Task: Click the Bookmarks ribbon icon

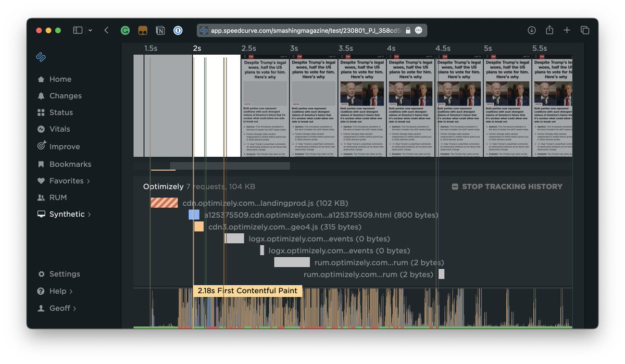Action: tap(41, 164)
